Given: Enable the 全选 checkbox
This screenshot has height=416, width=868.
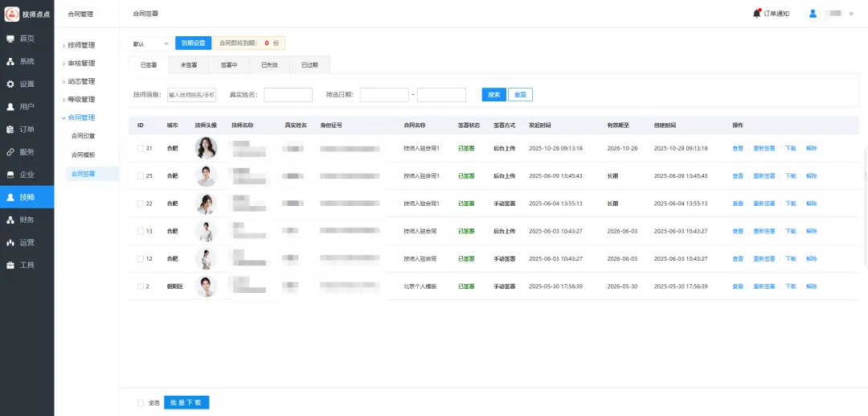Looking at the screenshot, I should 141,402.
